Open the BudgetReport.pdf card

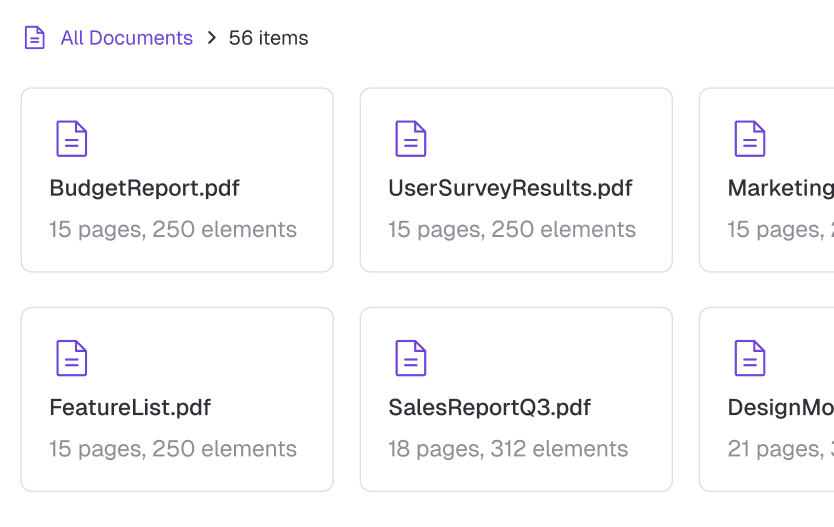click(177, 180)
